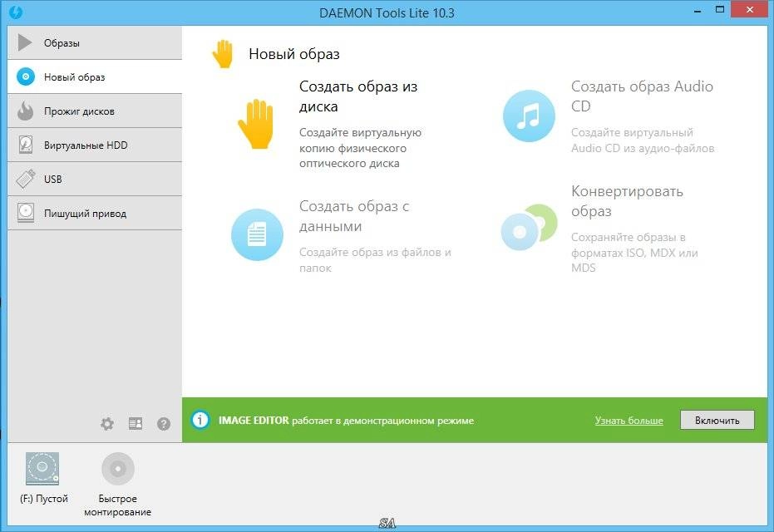Click the USB stick icon in sidebar

[26, 179]
